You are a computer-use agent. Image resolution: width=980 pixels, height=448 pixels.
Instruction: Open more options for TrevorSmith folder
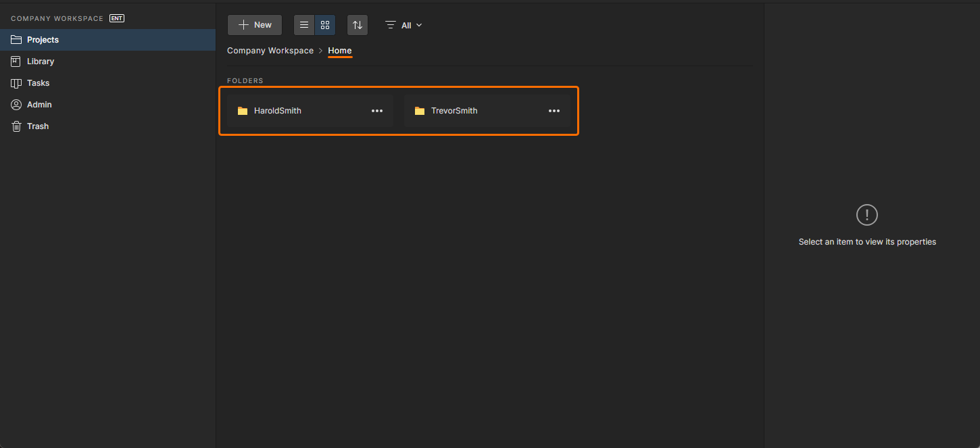click(x=554, y=111)
